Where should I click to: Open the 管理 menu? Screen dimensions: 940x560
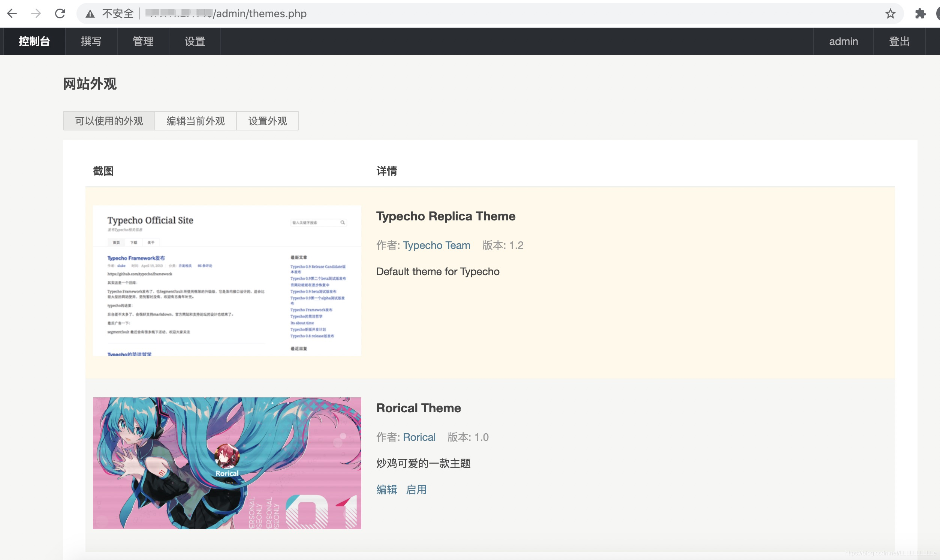click(143, 41)
